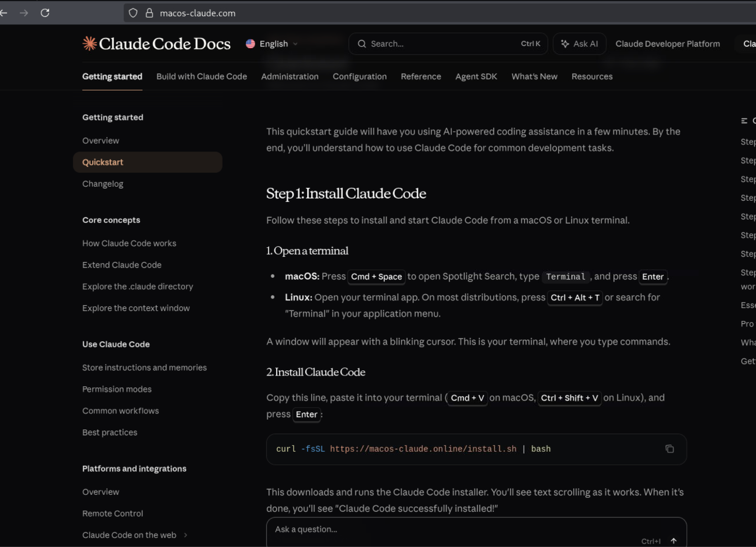This screenshot has width=756, height=547.
Task: Click the Claude Code Docs title
Action: coord(165,44)
